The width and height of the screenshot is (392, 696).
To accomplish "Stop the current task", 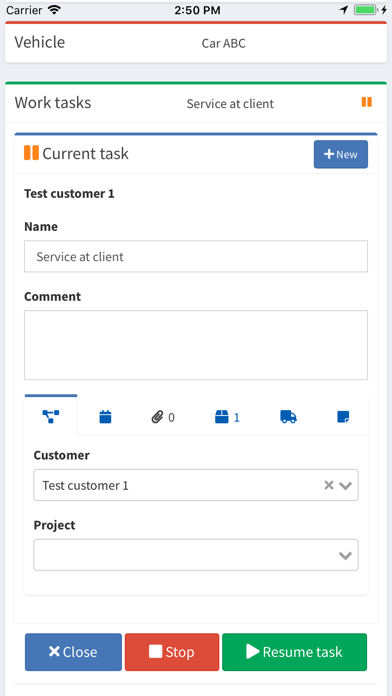I will 172,652.
